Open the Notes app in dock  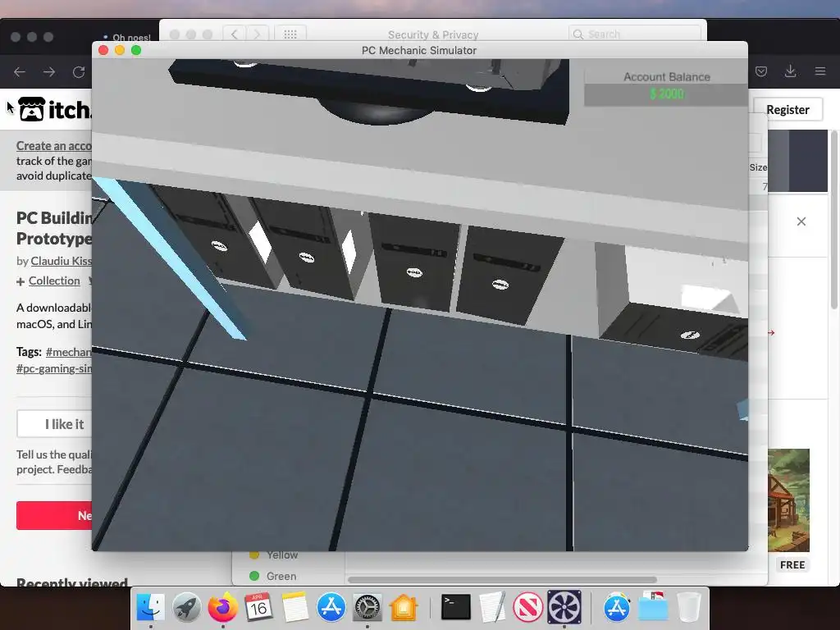coord(294,607)
